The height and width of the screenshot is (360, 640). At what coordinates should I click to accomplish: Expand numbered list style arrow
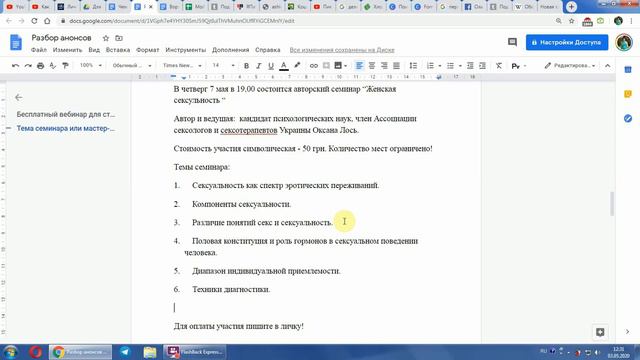point(440,66)
